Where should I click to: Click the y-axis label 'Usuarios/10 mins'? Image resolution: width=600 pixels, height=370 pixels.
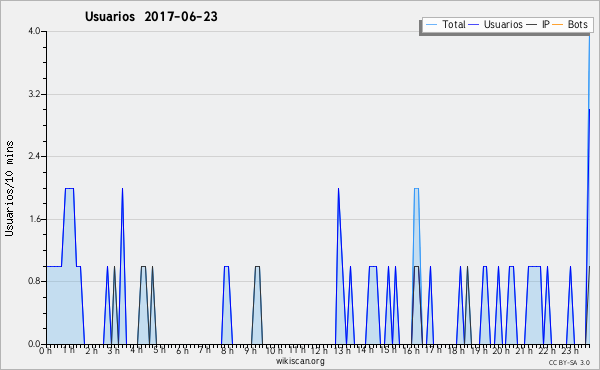[9, 189]
